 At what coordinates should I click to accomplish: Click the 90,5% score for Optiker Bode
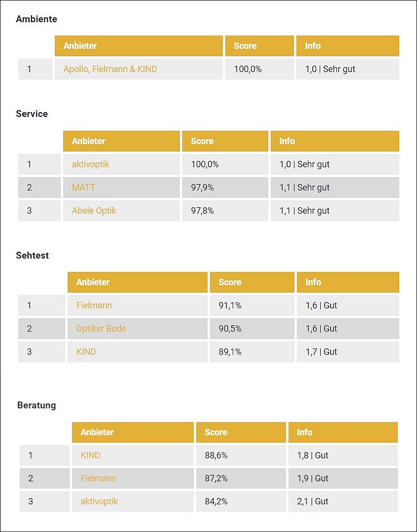pos(230,329)
